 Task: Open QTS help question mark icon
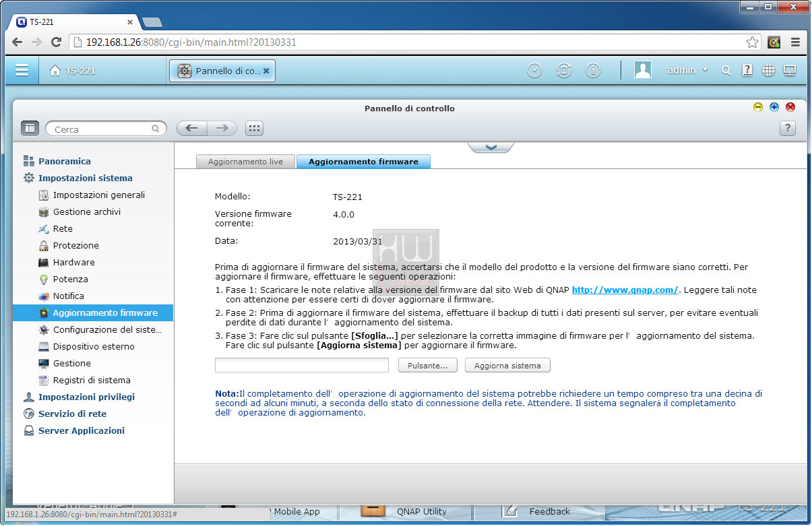(x=747, y=70)
